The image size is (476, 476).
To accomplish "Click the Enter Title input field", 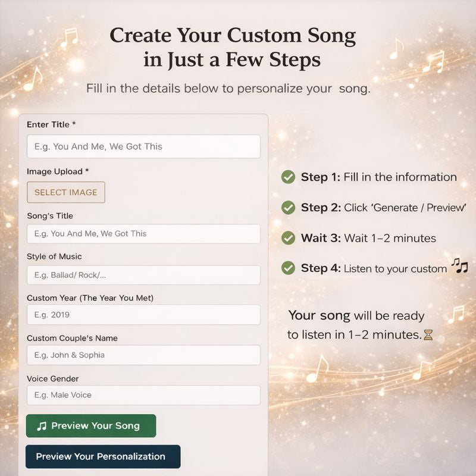I will coord(143,146).
